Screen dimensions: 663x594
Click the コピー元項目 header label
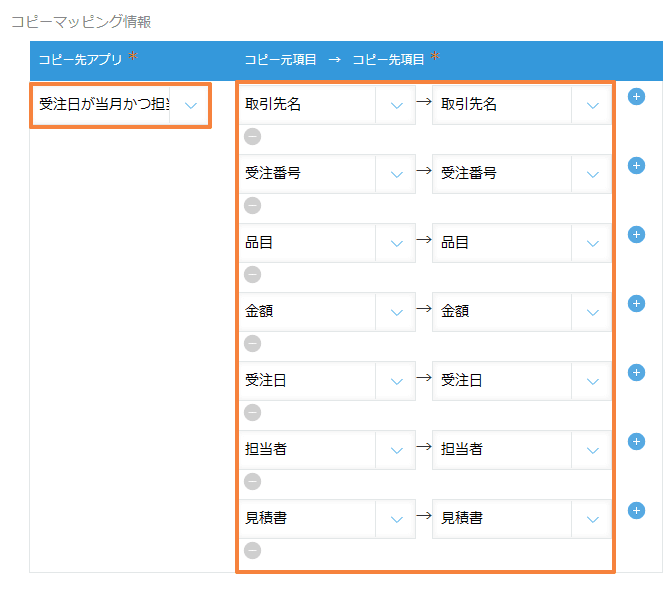pos(280,60)
